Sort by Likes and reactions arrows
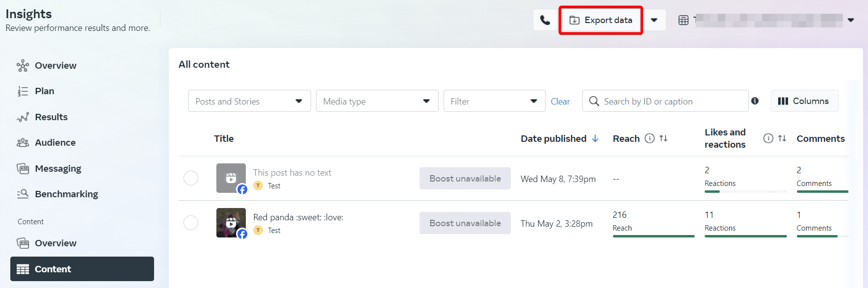868x288 pixels. (x=782, y=138)
